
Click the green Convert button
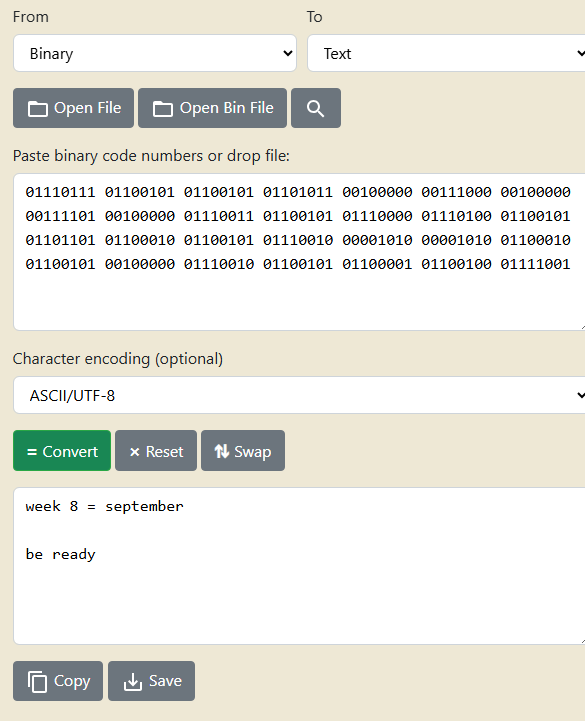(x=62, y=451)
